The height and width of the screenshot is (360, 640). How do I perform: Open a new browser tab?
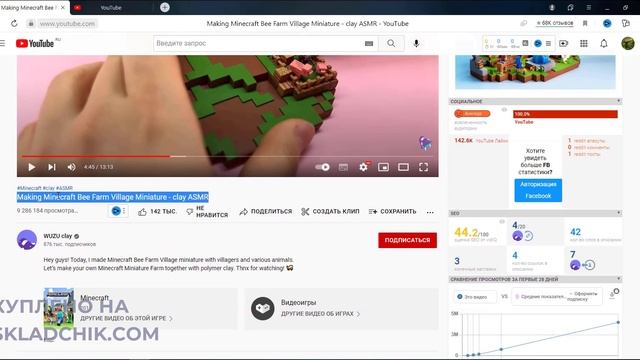coord(164,7)
